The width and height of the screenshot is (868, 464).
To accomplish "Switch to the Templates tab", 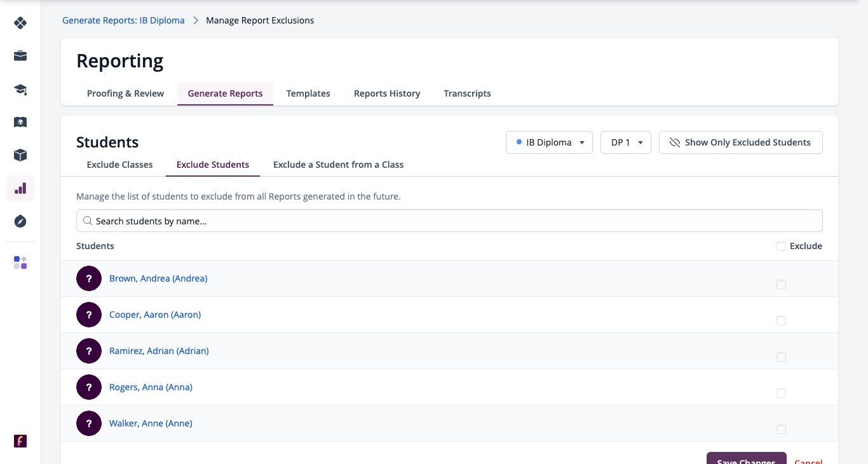I will [308, 93].
